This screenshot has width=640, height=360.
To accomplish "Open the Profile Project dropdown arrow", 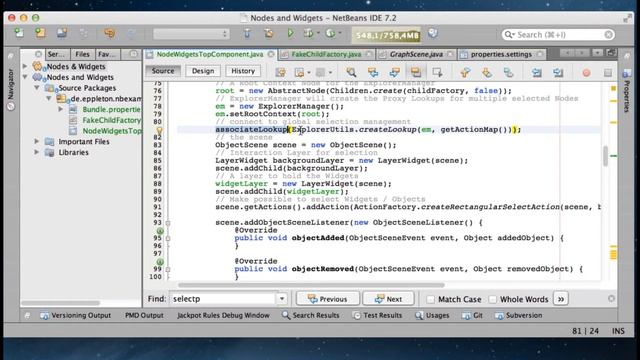I will tap(340, 33).
